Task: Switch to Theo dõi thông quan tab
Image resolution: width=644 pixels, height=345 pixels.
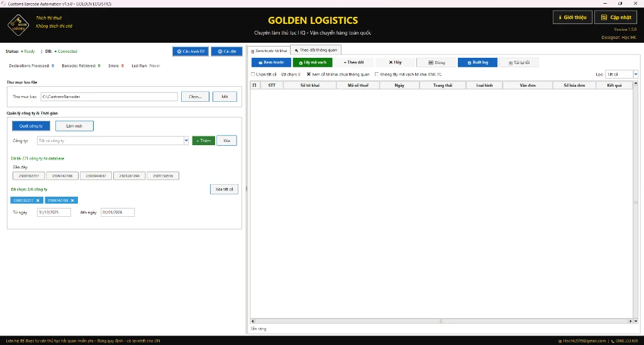Action: [316, 50]
